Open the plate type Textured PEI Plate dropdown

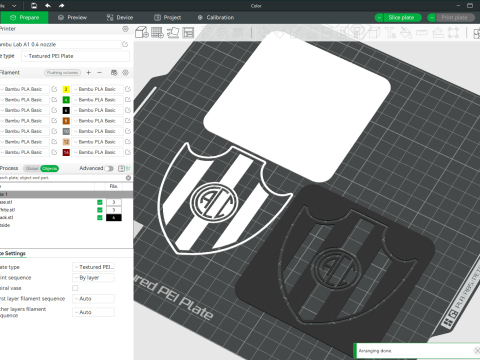click(76, 56)
